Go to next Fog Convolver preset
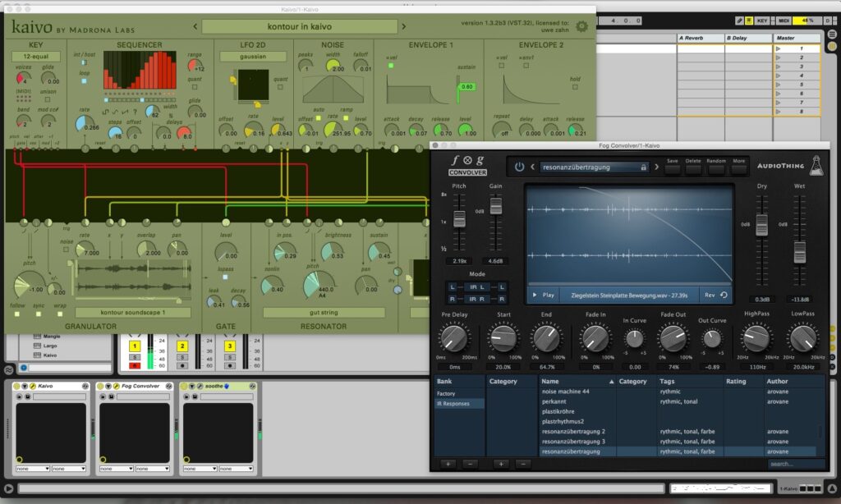Viewport: 841px width, 504px height. 656,167
